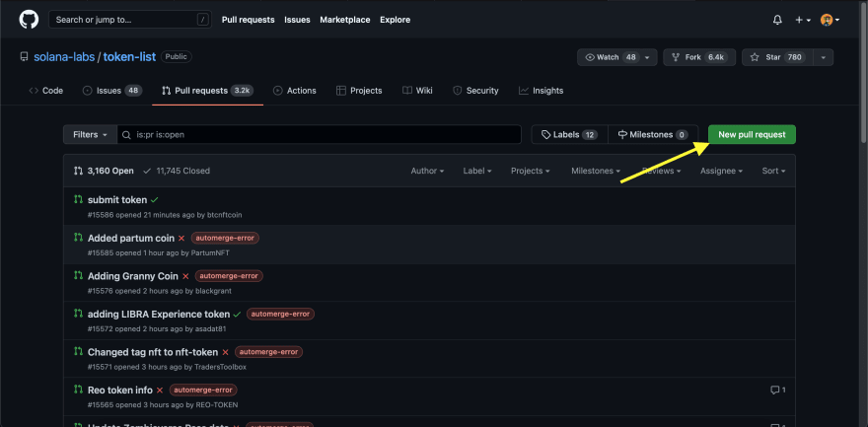This screenshot has height=427, width=868.
Task: Fork the token-list repository
Action: (699, 57)
